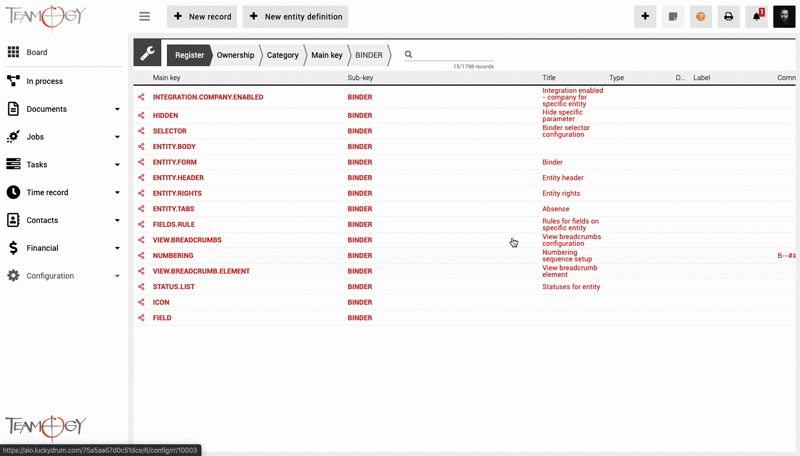Click New entity definition button
Screen dimensions: 800x456
[295, 17]
